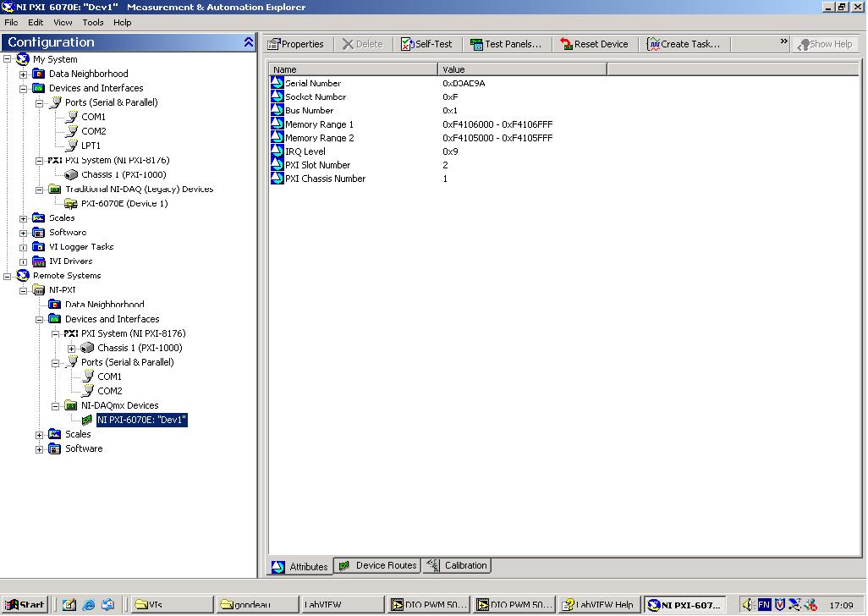Expand Data Neighborhood under My System

pyautogui.click(x=23, y=74)
